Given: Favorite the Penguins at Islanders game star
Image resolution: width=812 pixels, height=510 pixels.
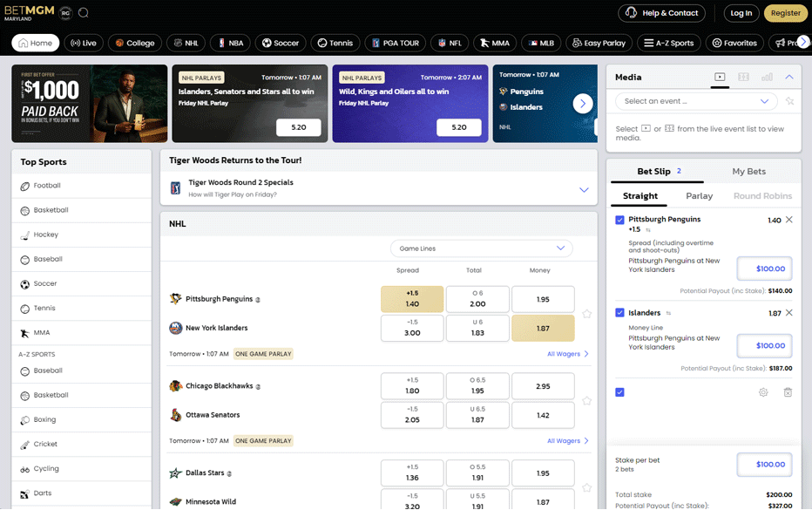Looking at the screenshot, I should coord(586,314).
